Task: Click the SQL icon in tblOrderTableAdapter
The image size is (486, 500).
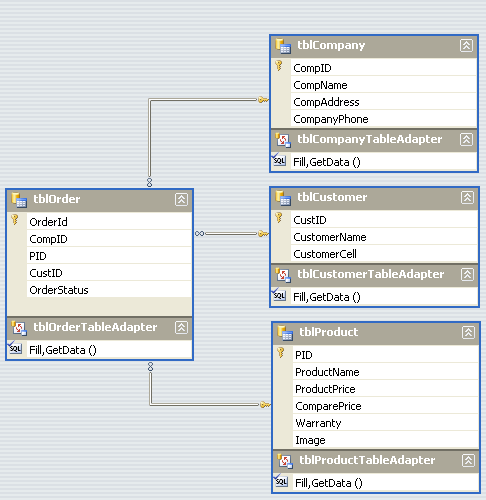Action: 15,348
